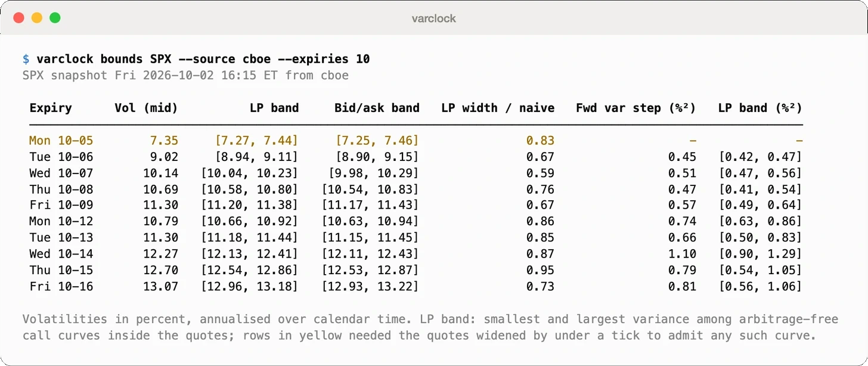Click the 'LP band (%²)' column header
The image size is (868, 366).
pos(760,108)
